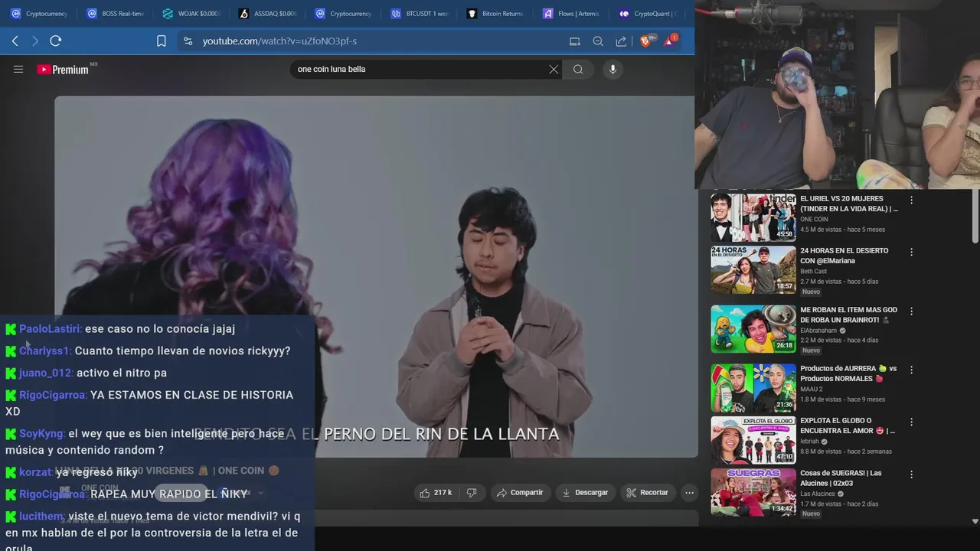
Task: Click the Recortar clip button
Action: [x=648, y=493]
